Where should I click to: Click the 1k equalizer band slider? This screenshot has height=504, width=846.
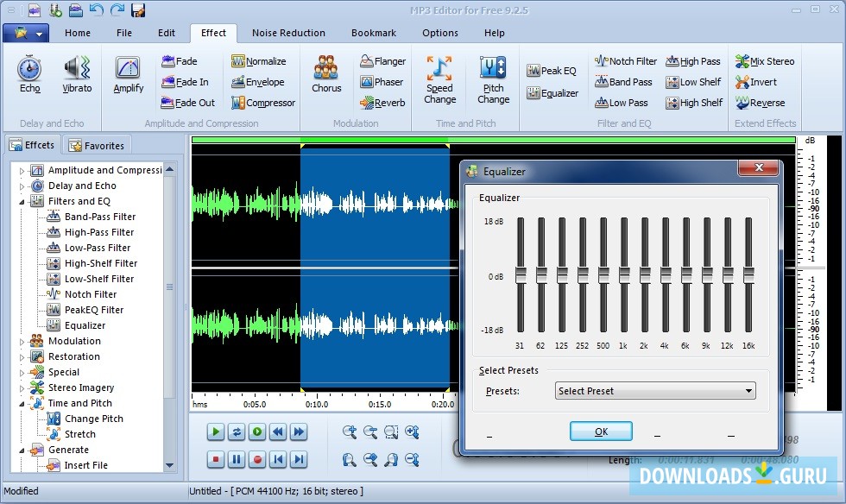[624, 274]
